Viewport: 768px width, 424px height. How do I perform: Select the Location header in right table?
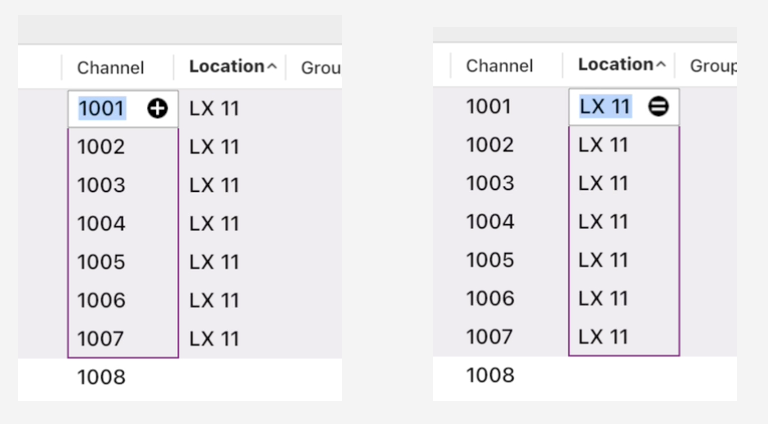click(614, 65)
